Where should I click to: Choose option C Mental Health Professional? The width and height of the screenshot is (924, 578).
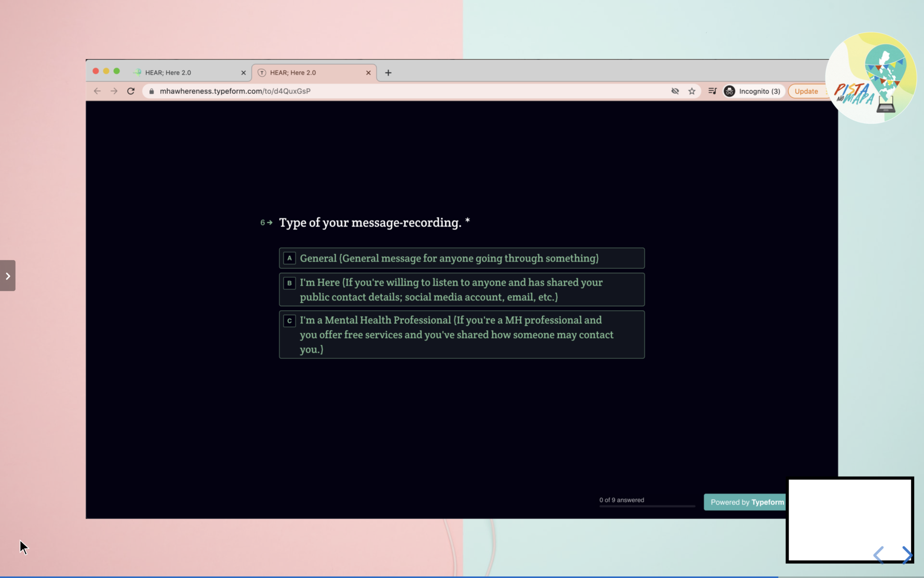pos(462,334)
